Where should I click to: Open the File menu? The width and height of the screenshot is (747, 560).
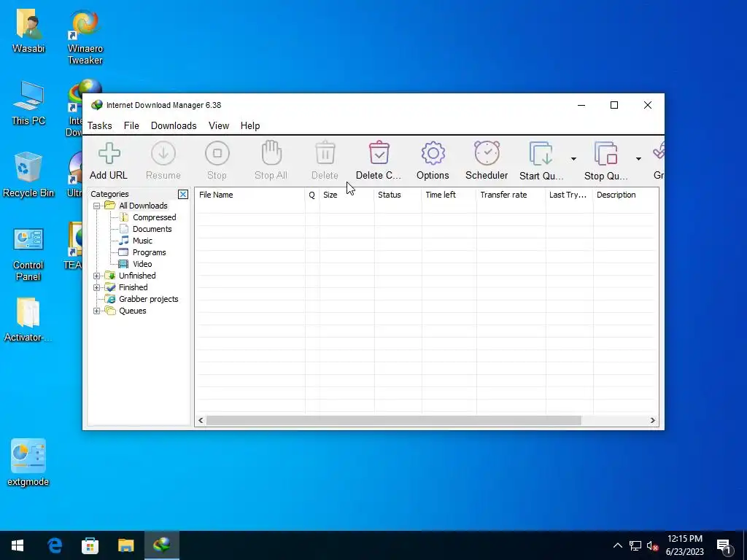point(131,125)
